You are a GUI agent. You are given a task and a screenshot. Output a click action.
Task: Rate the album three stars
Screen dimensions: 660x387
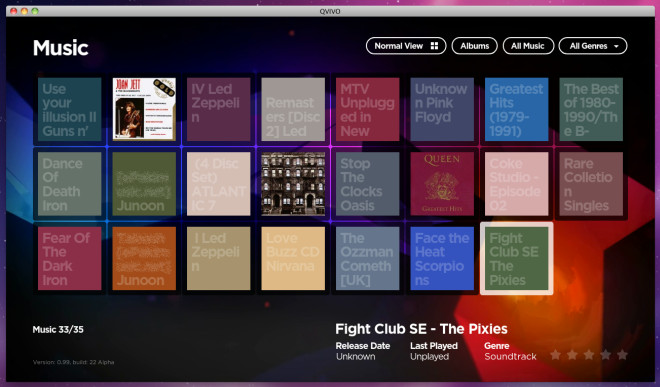click(589, 355)
